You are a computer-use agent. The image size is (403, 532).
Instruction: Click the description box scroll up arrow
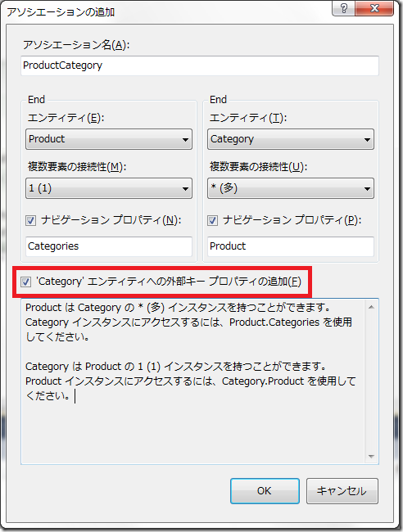pos(371,307)
